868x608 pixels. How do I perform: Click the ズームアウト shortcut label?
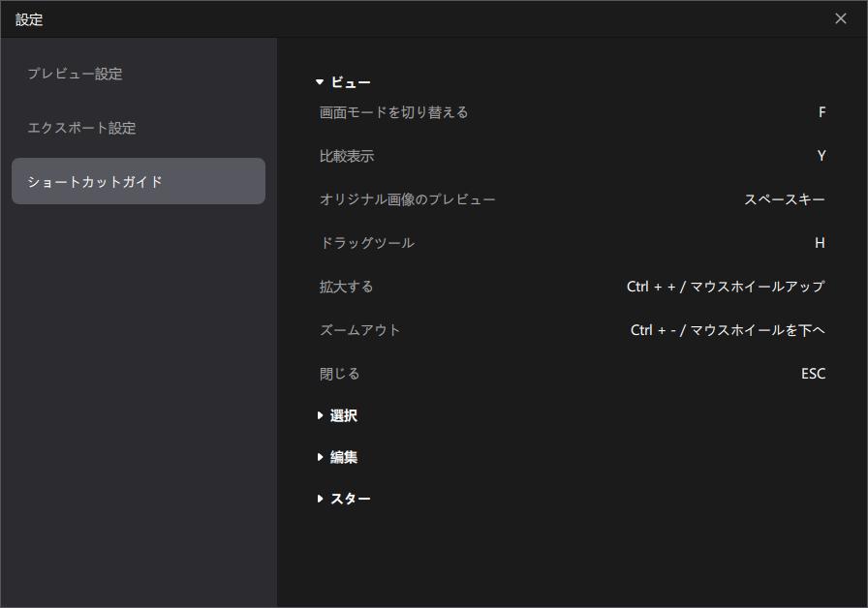pyautogui.click(x=360, y=330)
